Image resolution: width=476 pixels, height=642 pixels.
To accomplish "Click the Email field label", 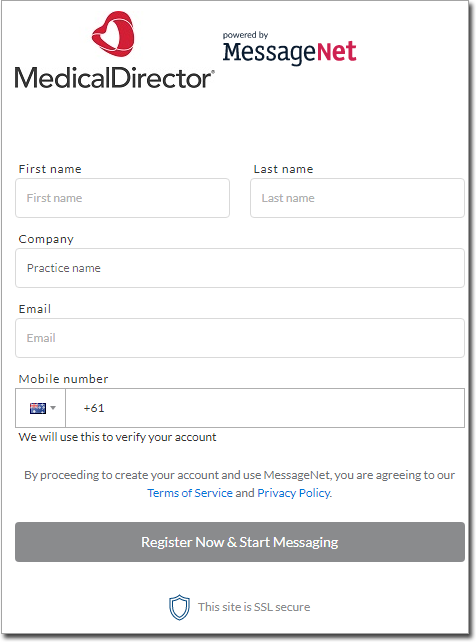I will [x=35, y=309].
